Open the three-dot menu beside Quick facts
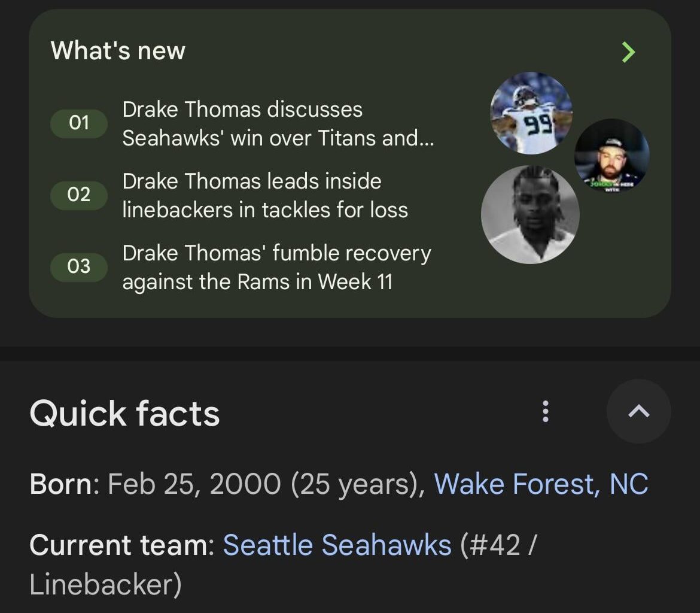Viewport: 700px width, 613px height. [x=544, y=411]
